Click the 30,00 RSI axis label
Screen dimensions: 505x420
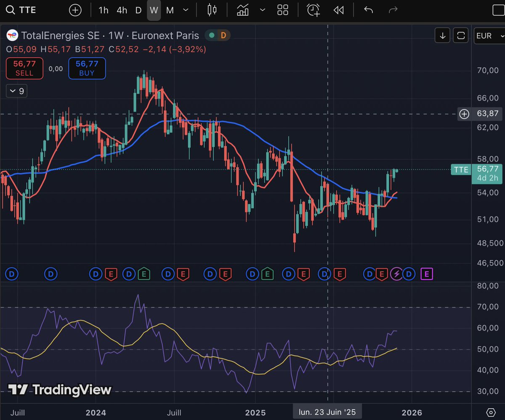[488, 391]
